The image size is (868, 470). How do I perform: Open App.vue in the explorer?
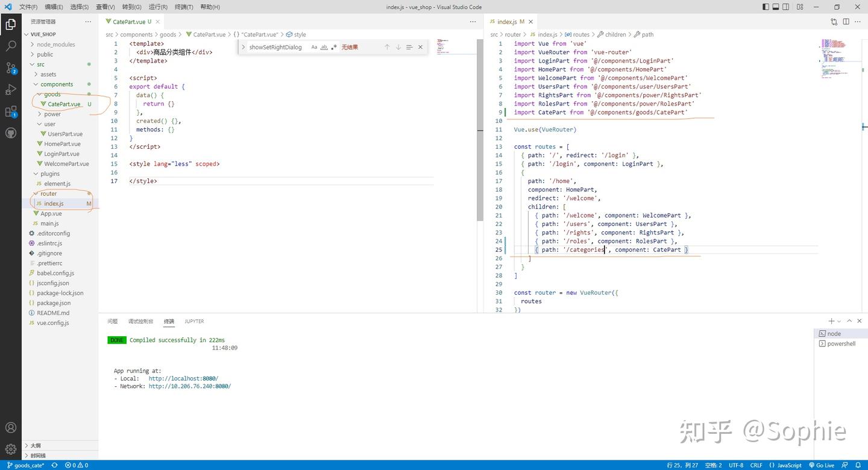pos(51,213)
